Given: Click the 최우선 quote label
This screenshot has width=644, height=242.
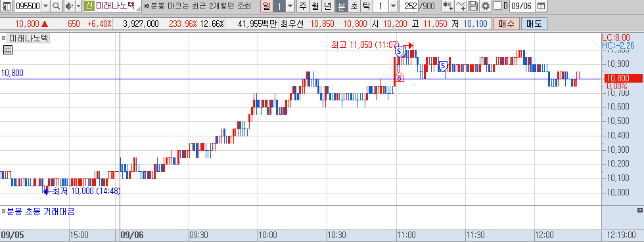Looking at the screenshot, I should 292,24.
